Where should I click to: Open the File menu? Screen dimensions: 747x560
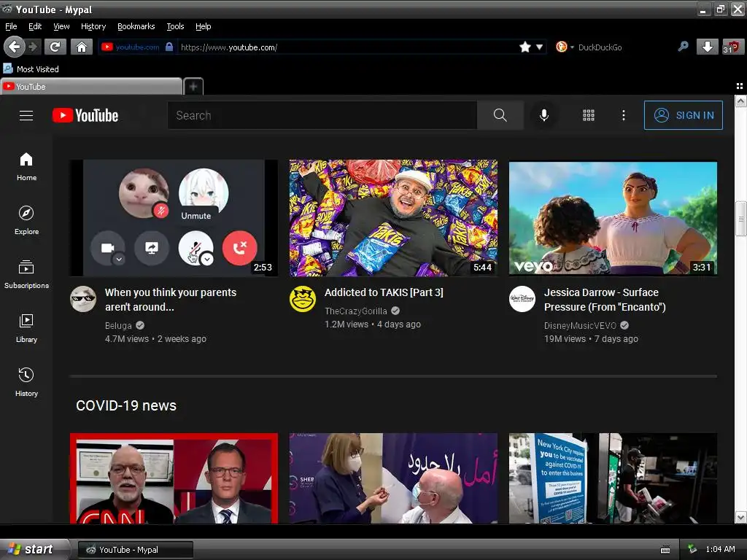(x=11, y=26)
